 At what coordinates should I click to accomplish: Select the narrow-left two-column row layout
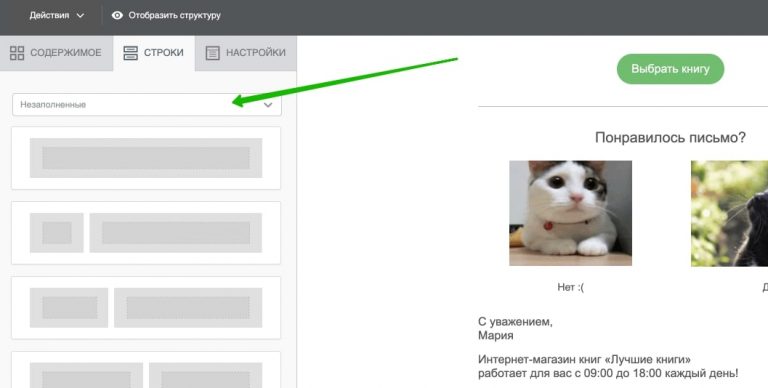146,233
